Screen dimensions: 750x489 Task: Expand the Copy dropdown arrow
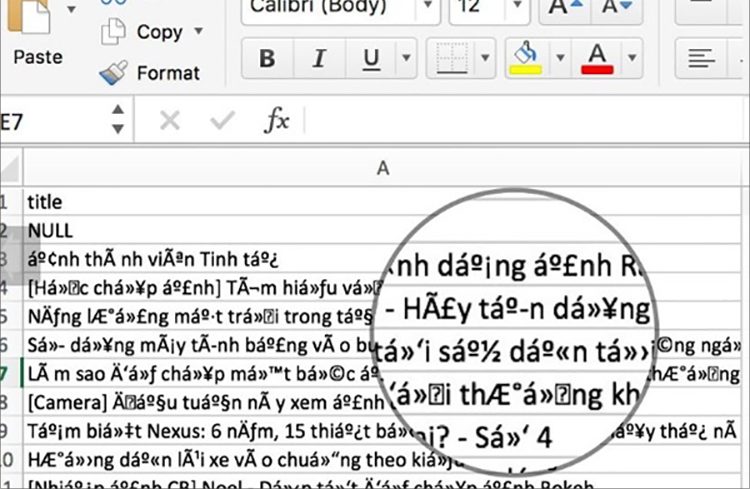[x=199, y=32]
